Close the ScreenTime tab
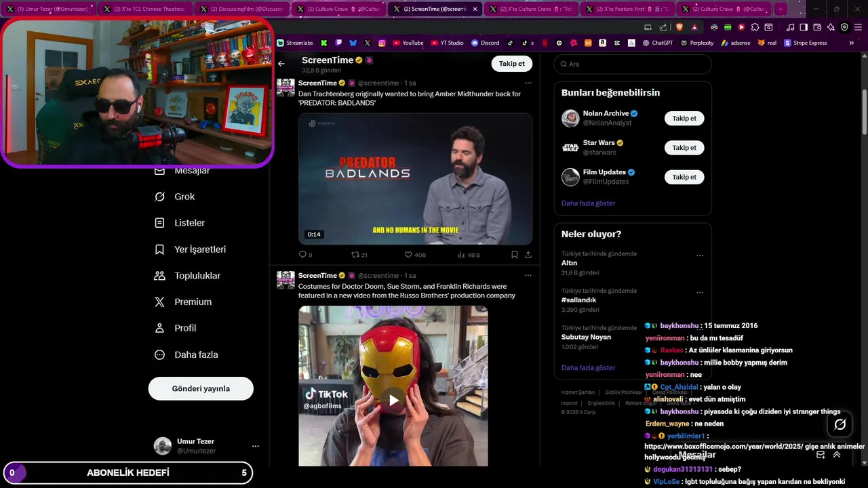Image resolution: width=868 pixels, height=488 pixels. 475,9
